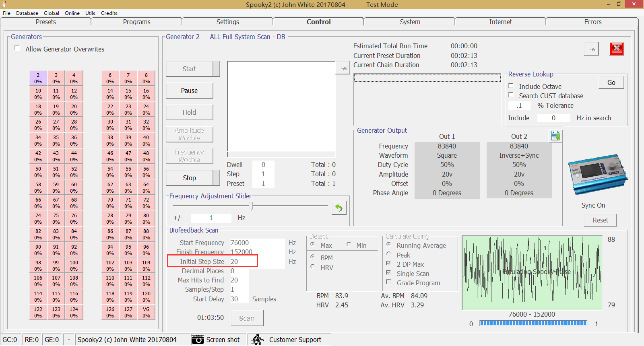Viewport: 644px width, 346px height.
Task: Select generator 2 in the Generators grid
Action: [38, 78]
